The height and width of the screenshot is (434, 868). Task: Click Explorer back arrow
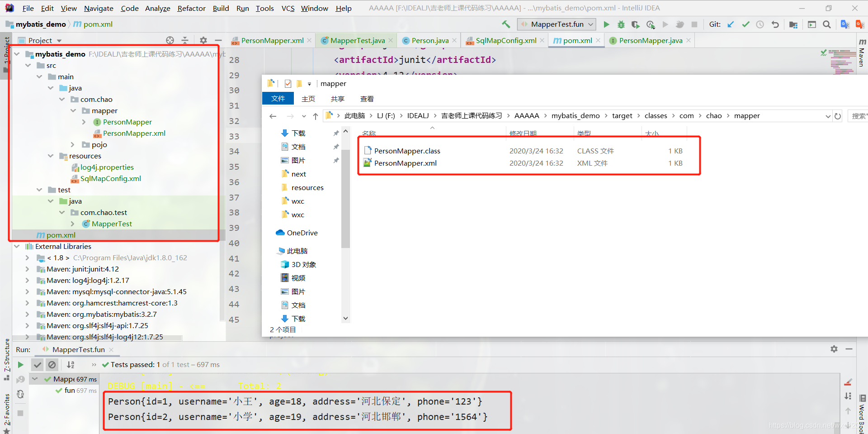tap(273, 116)
